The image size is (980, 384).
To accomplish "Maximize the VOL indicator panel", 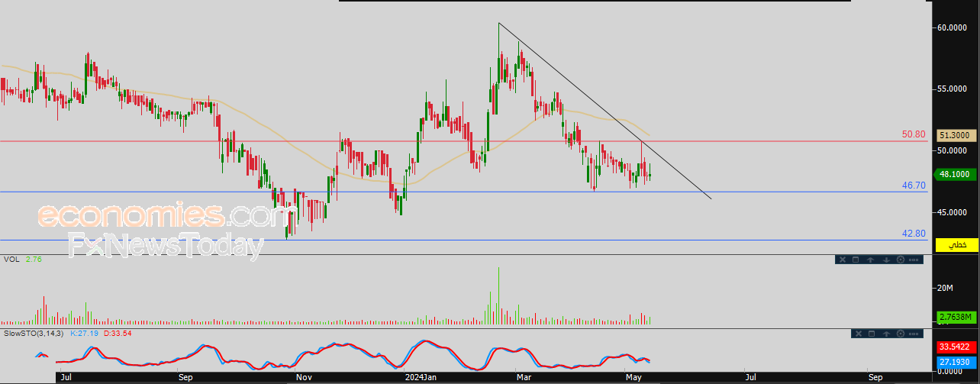I will coord(856,260).
